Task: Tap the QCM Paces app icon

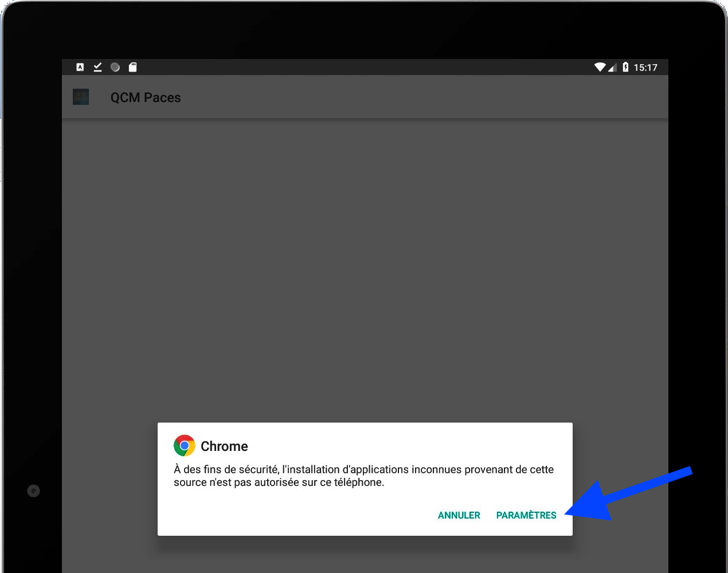Action: (81, 97)
